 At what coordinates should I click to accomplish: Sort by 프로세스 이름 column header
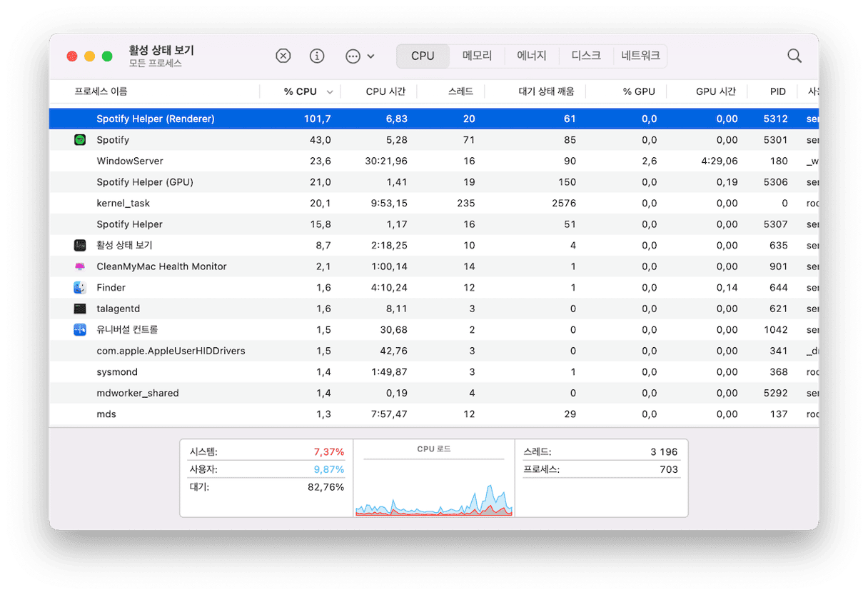tap(101, 91)
